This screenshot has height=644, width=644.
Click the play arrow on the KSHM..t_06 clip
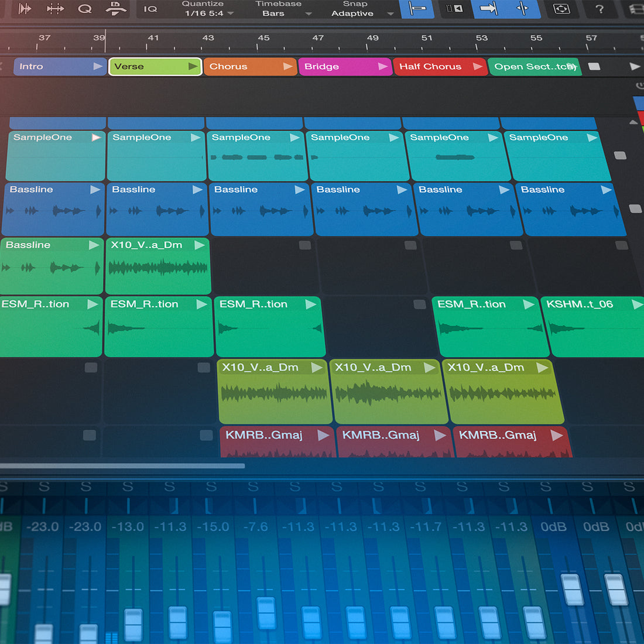(x=637, y=304)
